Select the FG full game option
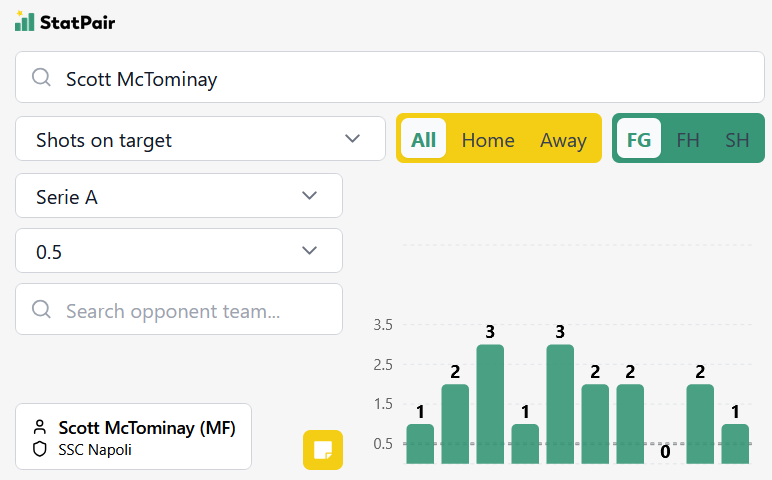This screenshot has height=480, width=772. click(638, 139)
